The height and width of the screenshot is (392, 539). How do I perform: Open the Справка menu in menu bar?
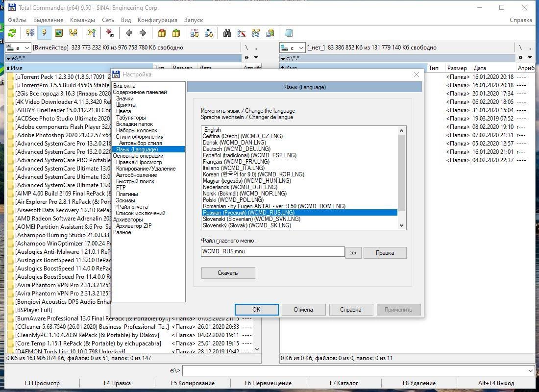(521, 20)
